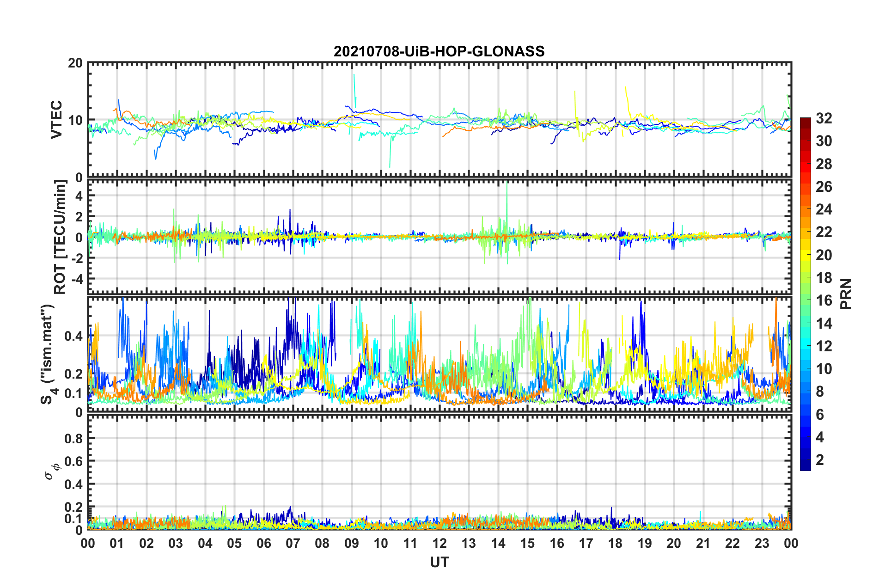Click the VTEC y-axis label
This screenshot has height=588, width=879.
click(x=56, y=120)
